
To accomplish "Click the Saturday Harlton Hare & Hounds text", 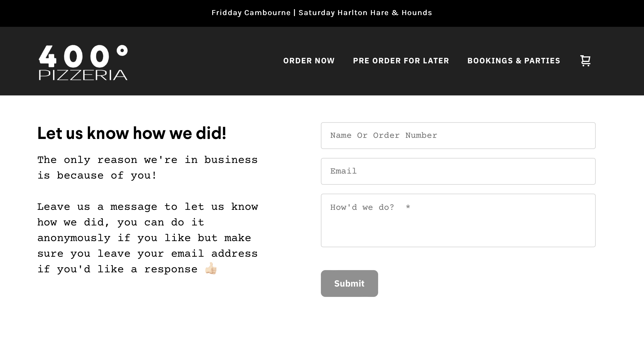I will [365, 13].
